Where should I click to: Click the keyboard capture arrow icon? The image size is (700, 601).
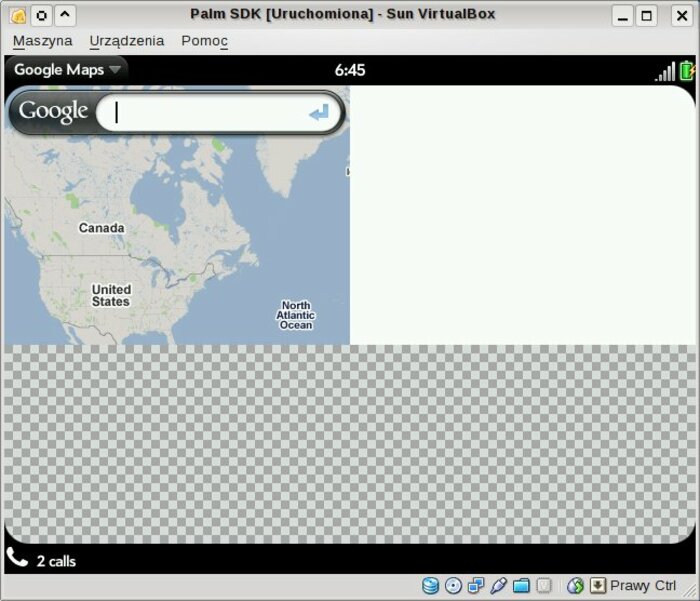(x=598, y=585)
